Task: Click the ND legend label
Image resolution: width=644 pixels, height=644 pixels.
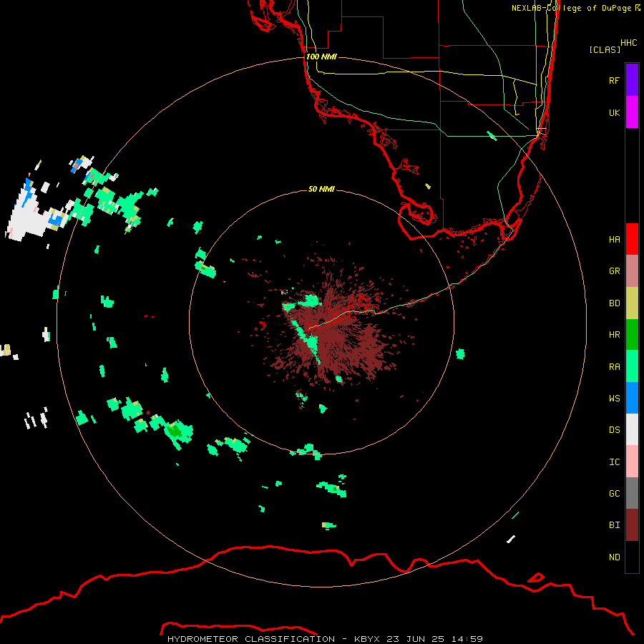Action: (614, 557)
